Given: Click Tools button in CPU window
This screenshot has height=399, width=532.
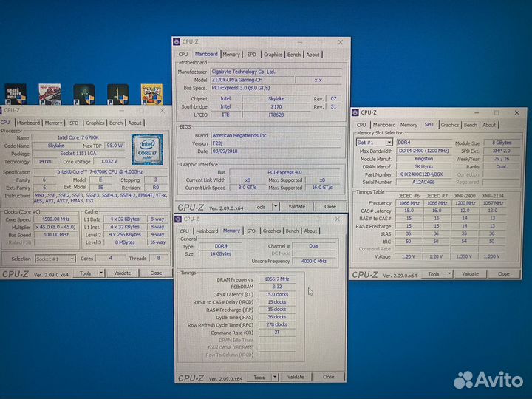Looking at the screenshot, I should pos(86,273).
